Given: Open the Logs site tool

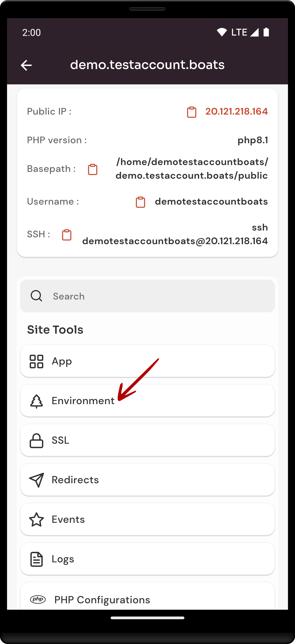Looking at the screenshot, I should pos(147,558).
